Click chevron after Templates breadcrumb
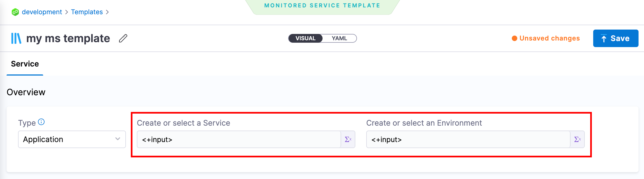 pos(107,12)
